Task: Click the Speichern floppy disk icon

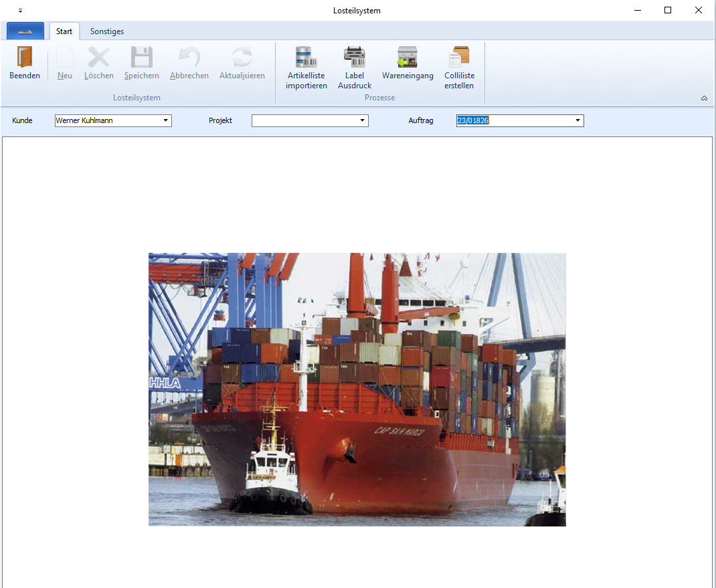Action: click(142, 57)
